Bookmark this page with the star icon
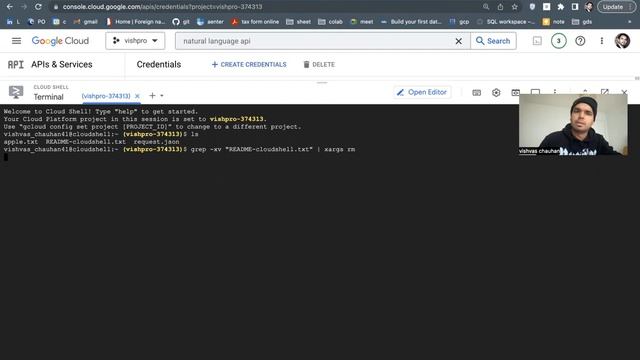This screenshot has height=360, width=640. [x=514, y=7]
